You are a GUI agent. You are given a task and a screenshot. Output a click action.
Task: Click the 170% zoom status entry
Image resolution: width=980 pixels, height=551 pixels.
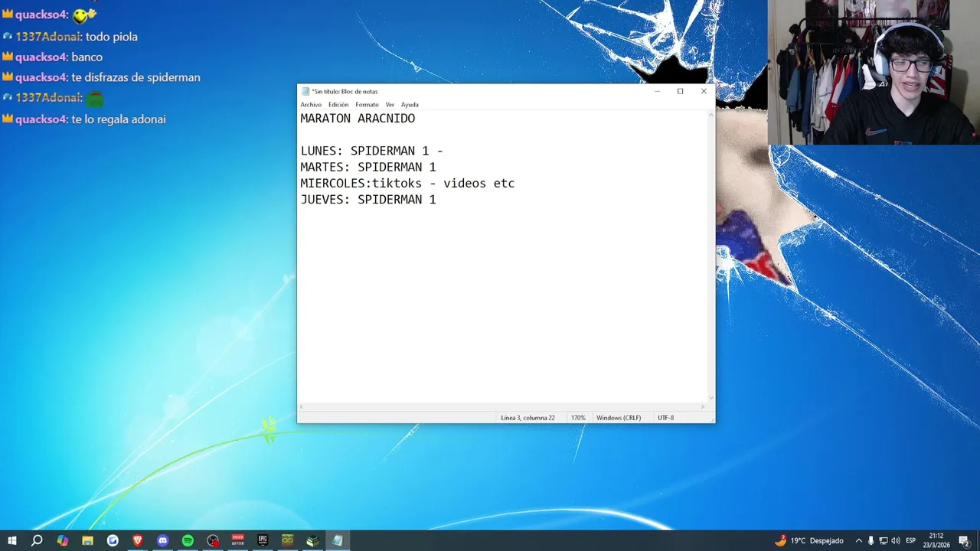tap(578, 418)
